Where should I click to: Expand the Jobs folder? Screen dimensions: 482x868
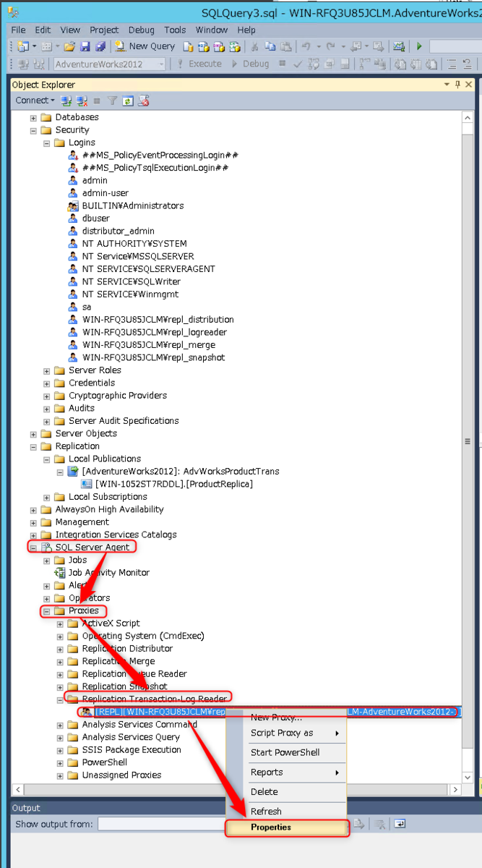pos(47,560)
